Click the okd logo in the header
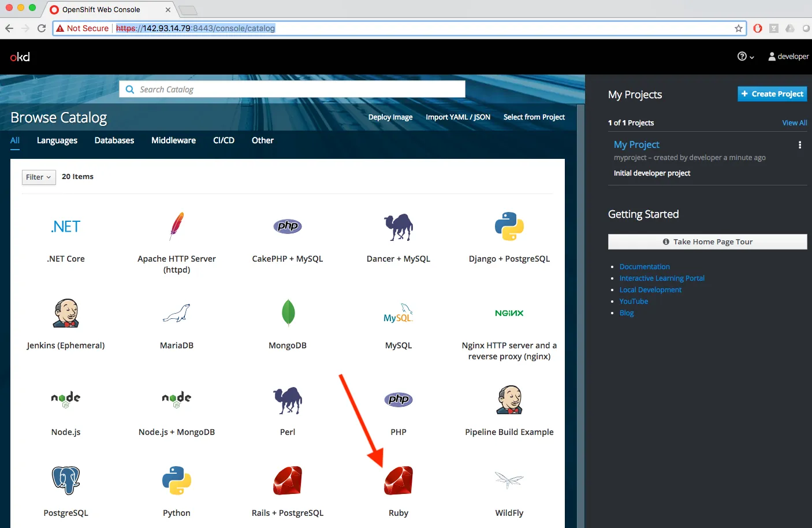 point(20,57)
